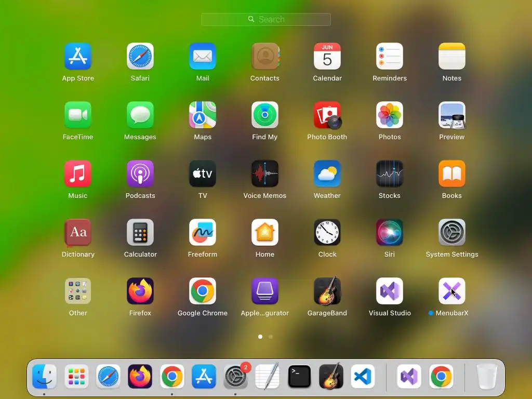This screenshot has width=532, height=399.
Task: Open Visual Studio Code from the Dock
Action: [x=363, y=376]
